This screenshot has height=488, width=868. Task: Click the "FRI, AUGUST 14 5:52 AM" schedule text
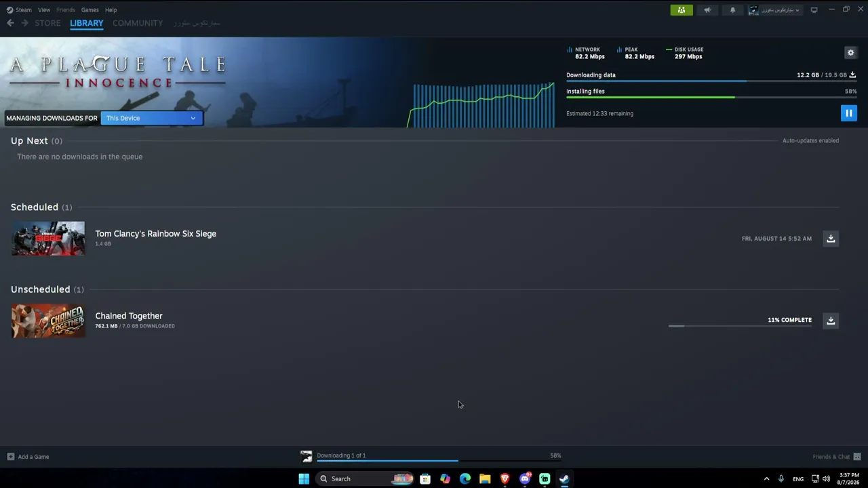[x=776, y=239]
